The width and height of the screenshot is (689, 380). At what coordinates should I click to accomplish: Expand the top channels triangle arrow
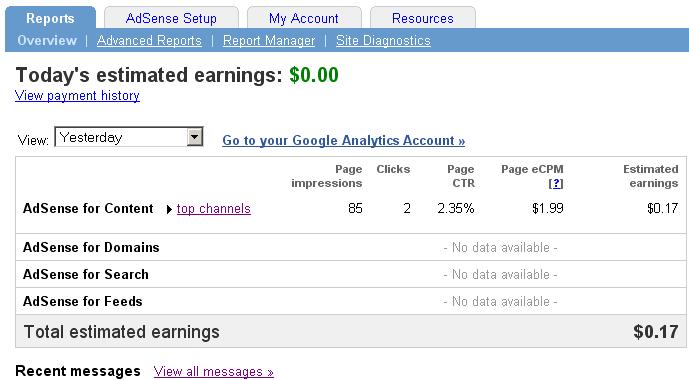169,210
